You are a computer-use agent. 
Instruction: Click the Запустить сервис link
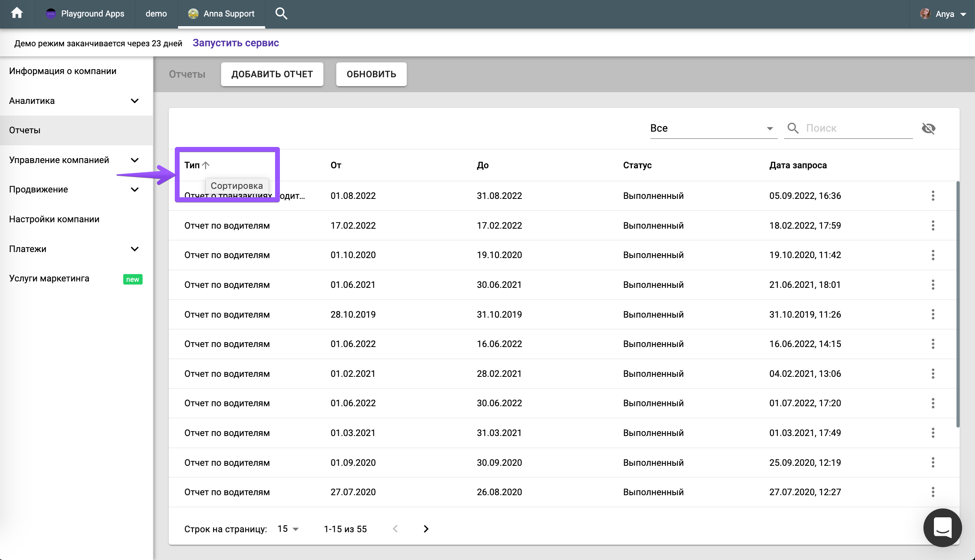coord(236,43)
